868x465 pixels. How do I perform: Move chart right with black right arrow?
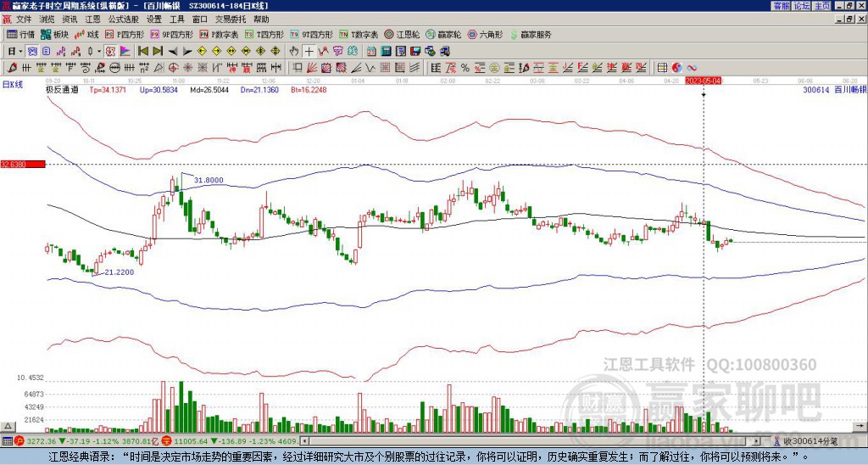(187, 52)
